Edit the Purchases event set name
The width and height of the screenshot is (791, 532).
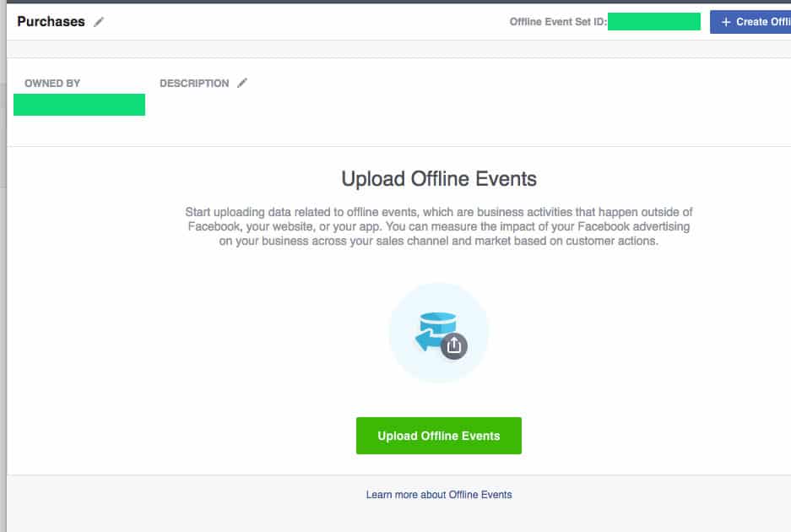[99, 22]
